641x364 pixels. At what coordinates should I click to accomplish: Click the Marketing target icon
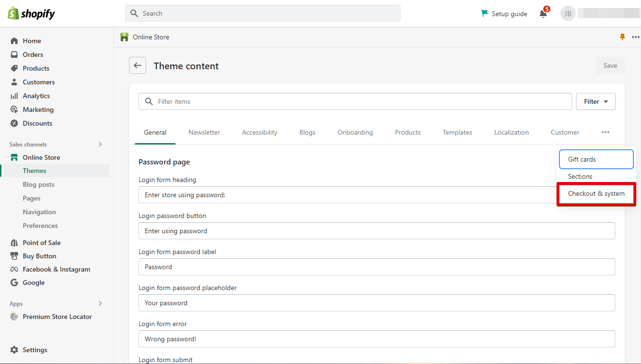click(14, 109)
